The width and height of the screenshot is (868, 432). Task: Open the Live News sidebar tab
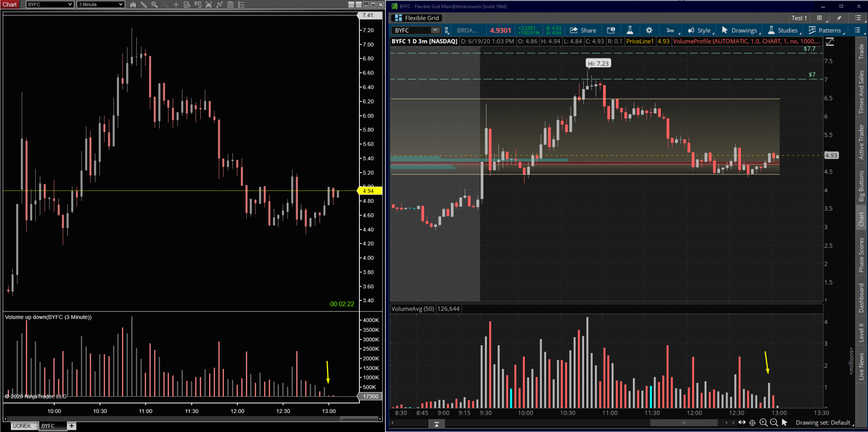pyautogui.click(x=861, y=366)
